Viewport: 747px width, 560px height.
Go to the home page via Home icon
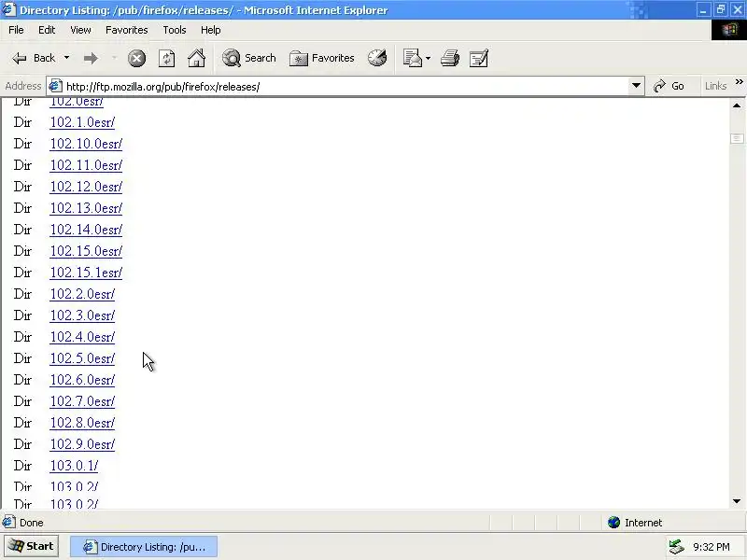[x=196, y=58]
